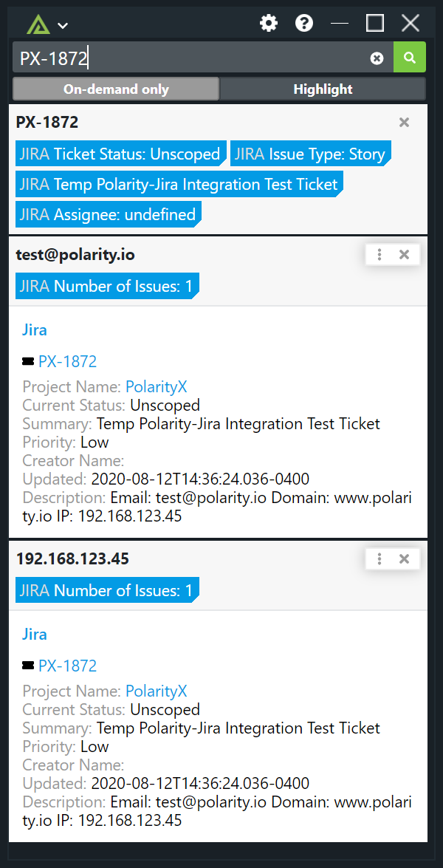This screenshot has height=868, width=443.
Task: Open the Jira link in 192.168.123.45 card
Action: click(34, 635)
